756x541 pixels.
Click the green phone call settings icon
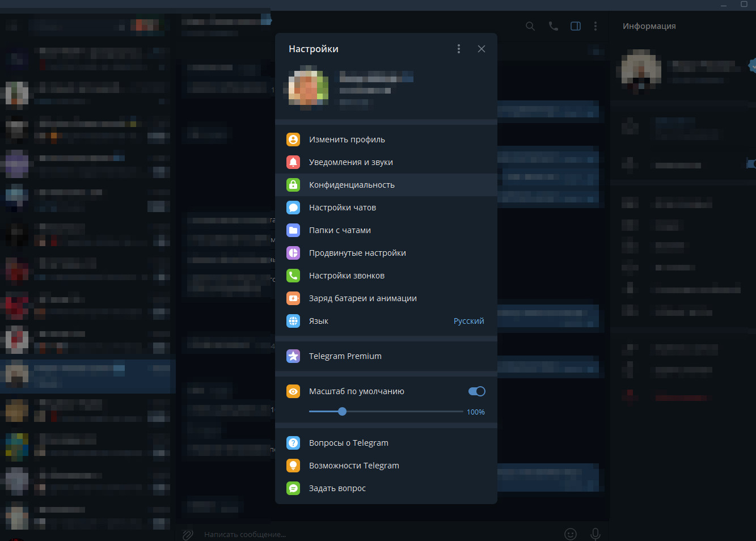tap(293, 276)
